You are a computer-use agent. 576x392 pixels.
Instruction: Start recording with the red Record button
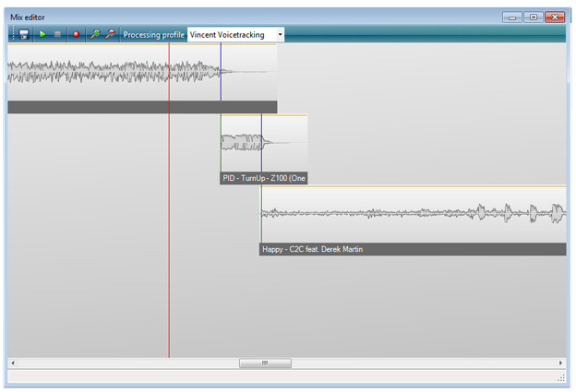pyautogui.click(x=76, y=34)
